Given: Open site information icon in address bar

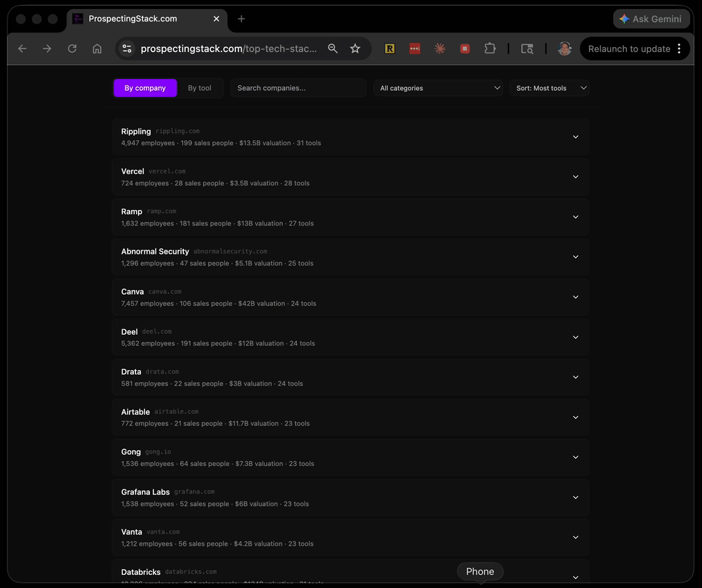Looking at the screenshot, I should (127, 49).
